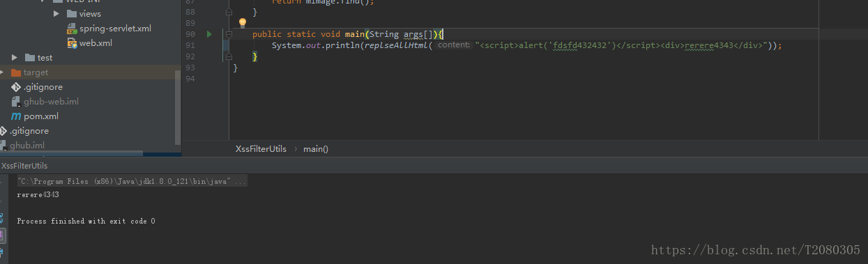
Task: Click the main method name in code
Action: point(354,34)
